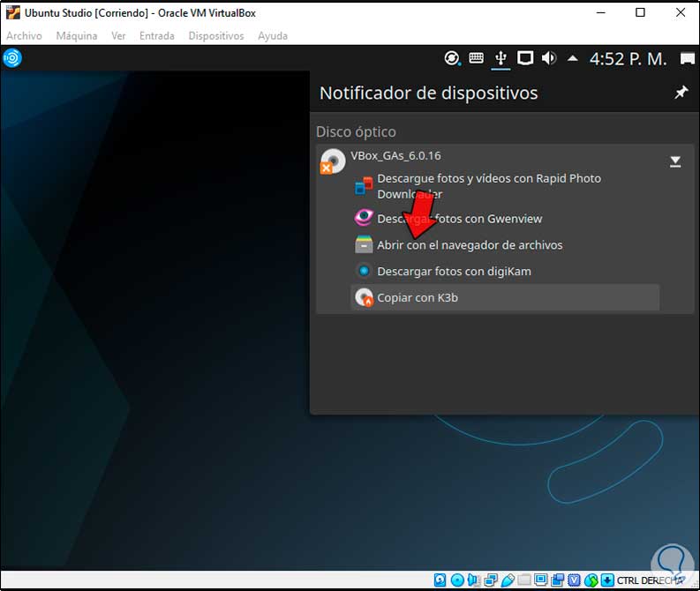Click VirtualBox shared folders status icon
700x591 pixels.
click(524, 580)
